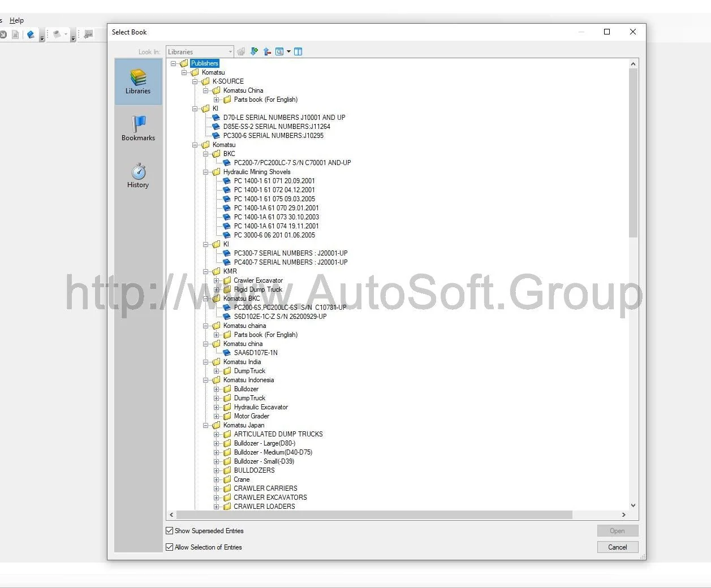Screen dimensions: 711x588
Task: Expand the Rigid Dump Truck node
Action: (217, 289)
